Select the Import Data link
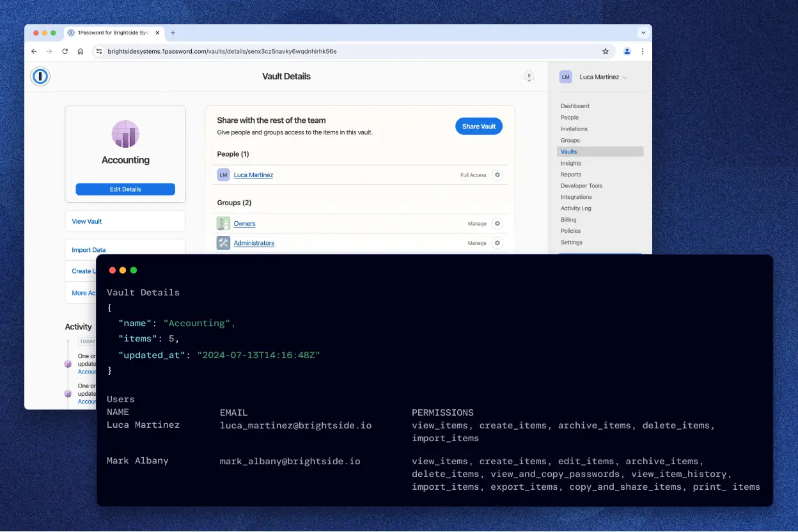The width and height of the screenshot is (798, 532). [x=89, y=250]
